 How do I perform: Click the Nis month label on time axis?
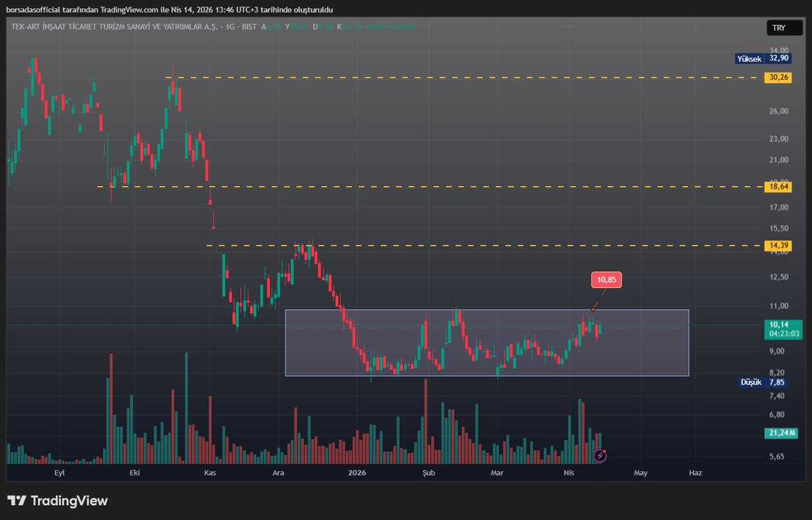(x=568, y=473)
